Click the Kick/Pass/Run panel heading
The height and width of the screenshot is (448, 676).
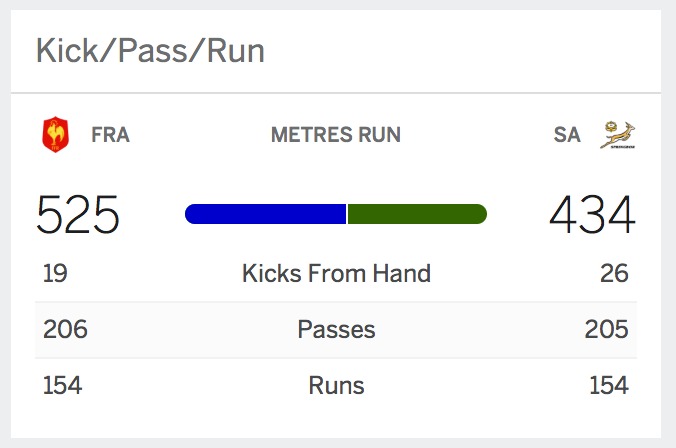(150, 51)
